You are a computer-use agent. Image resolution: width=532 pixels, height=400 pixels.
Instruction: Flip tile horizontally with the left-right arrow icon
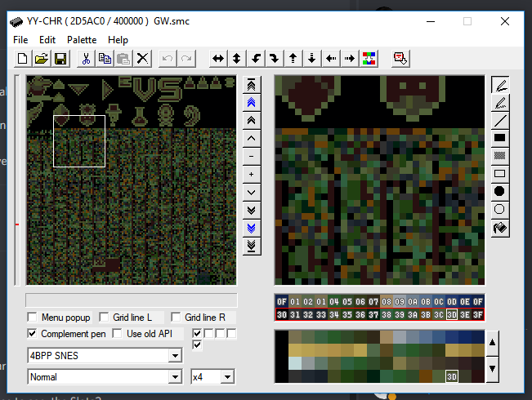click(218, 59)
